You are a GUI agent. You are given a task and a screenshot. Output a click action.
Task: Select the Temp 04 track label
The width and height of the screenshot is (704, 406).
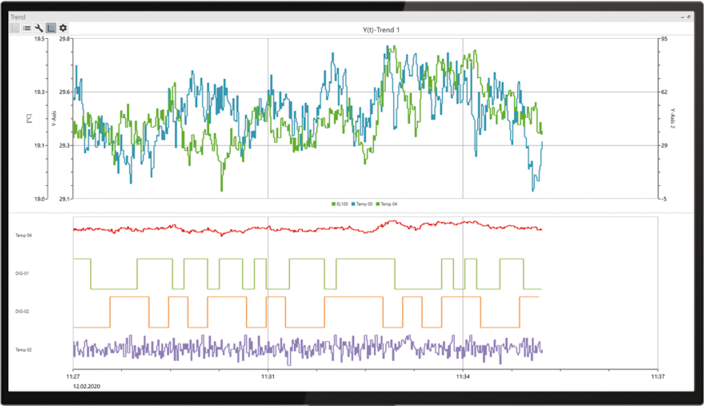[x=23, y=235]
